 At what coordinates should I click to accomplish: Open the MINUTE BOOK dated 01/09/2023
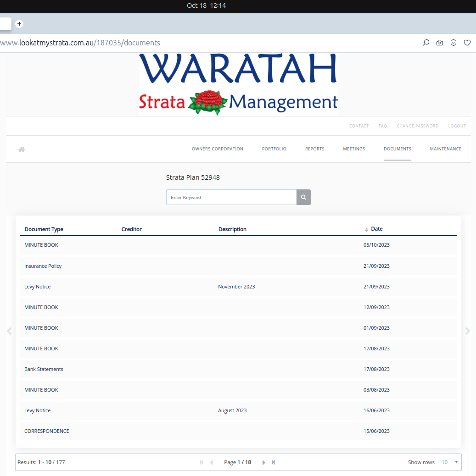coord(238,328)
